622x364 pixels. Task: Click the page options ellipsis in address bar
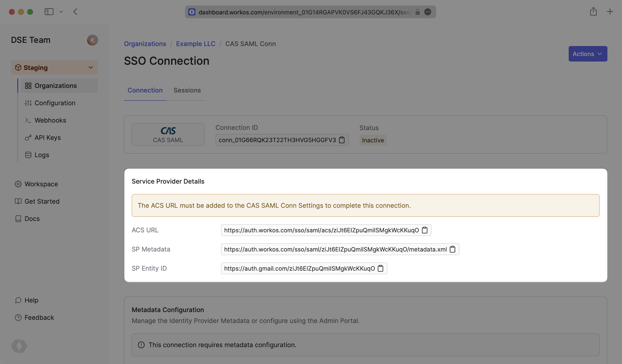pyautogui.click(x=427, y=12)
